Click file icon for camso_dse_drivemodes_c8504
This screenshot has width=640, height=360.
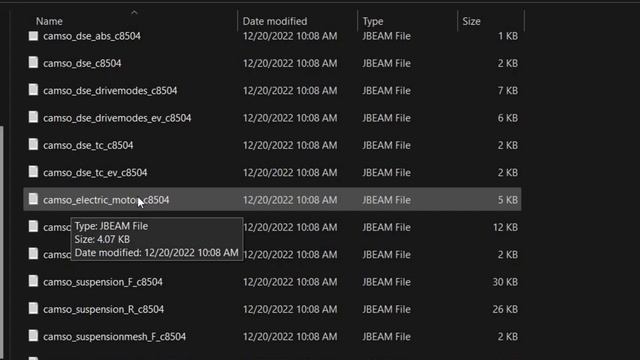tap(33, 90)
